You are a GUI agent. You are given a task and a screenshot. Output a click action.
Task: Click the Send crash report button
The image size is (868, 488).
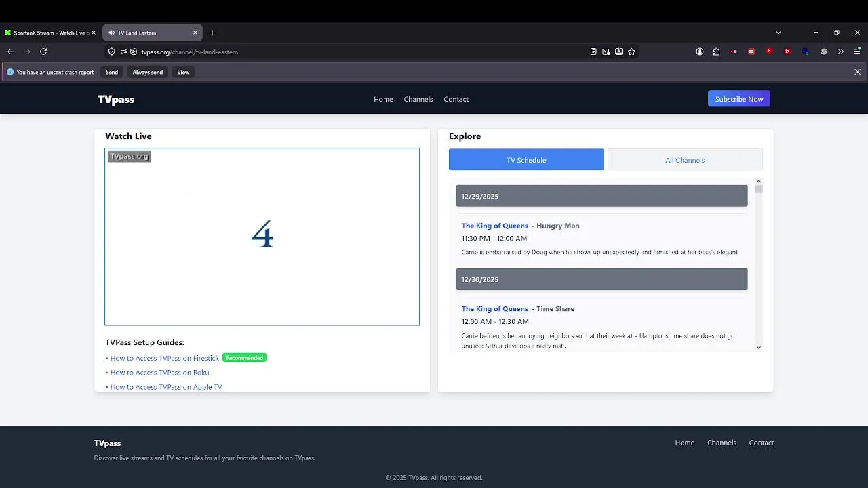click(112, 72)
